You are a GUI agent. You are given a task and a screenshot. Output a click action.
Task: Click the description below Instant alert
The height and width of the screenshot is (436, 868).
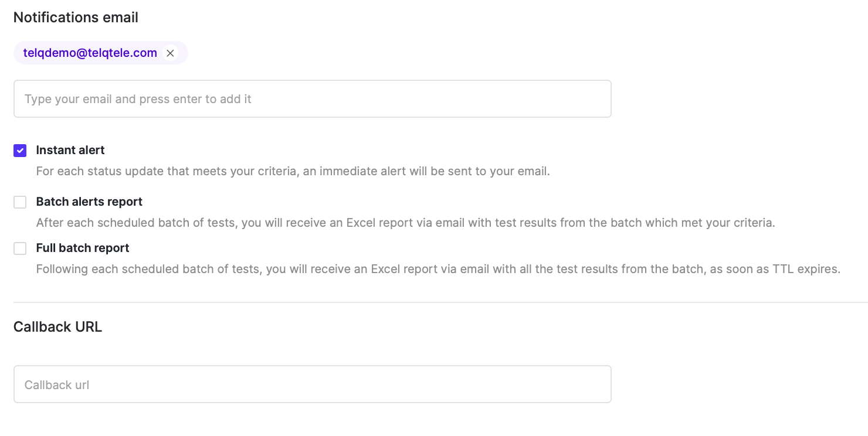(293, 172)
